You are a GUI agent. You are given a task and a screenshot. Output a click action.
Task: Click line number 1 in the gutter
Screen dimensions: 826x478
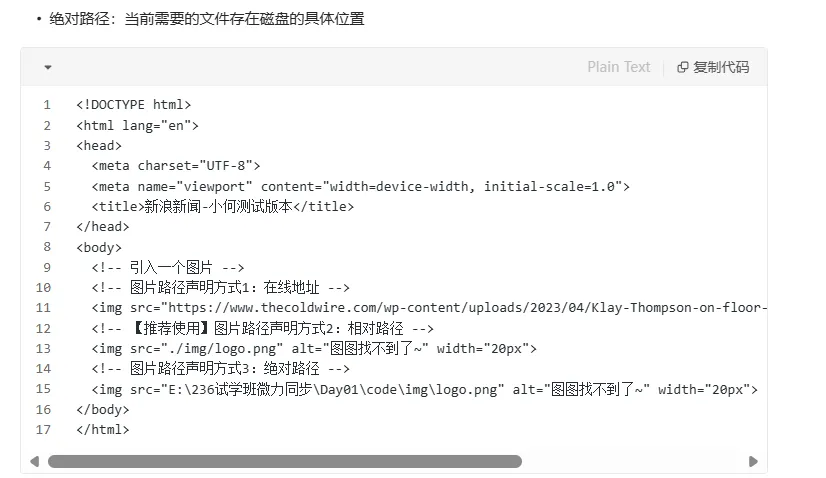(46, 104)
